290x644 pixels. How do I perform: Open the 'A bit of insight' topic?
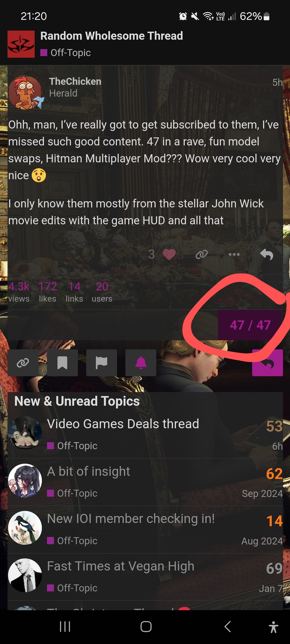pos(88,471)
